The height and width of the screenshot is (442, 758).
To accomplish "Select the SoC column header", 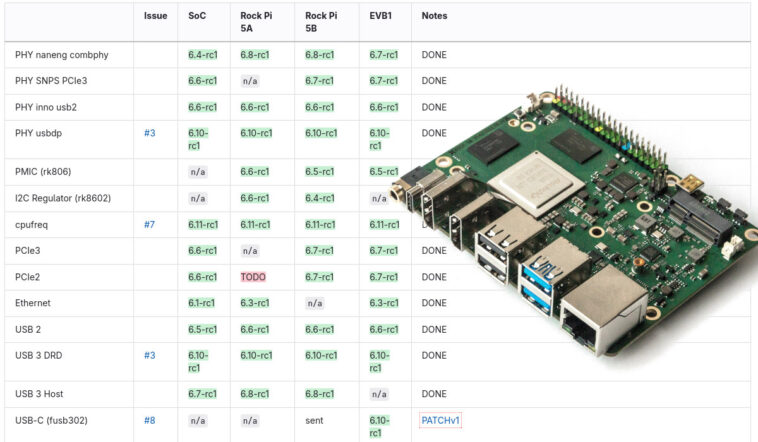I will click(197, 16).
